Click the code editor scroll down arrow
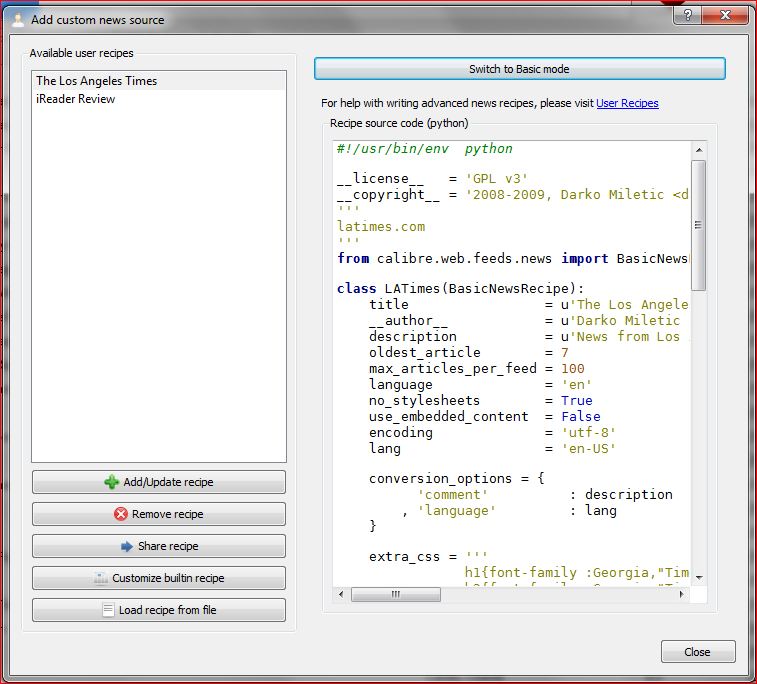This screenshot has height=684, width=757. pos(698,577)
